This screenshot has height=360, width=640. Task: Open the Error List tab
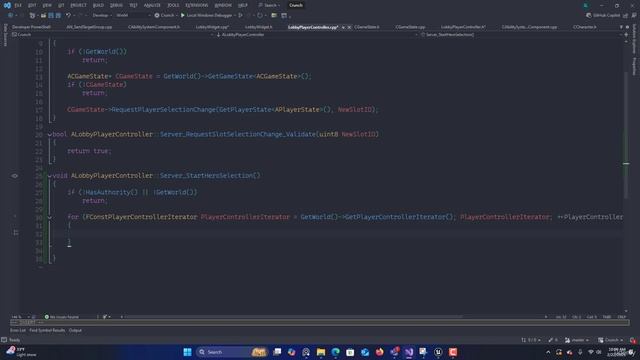click(x=18, y=330)
